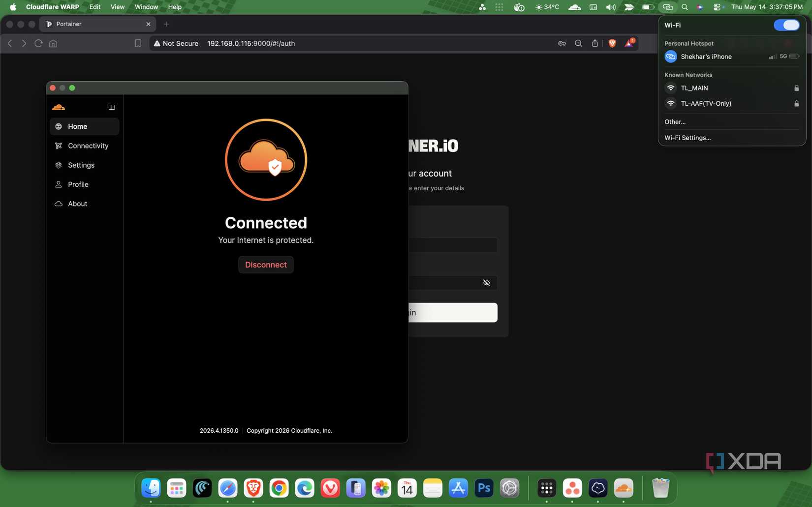Click the Disconnect button
This screenshot has height=507, width=812.
tap(266, 265)
